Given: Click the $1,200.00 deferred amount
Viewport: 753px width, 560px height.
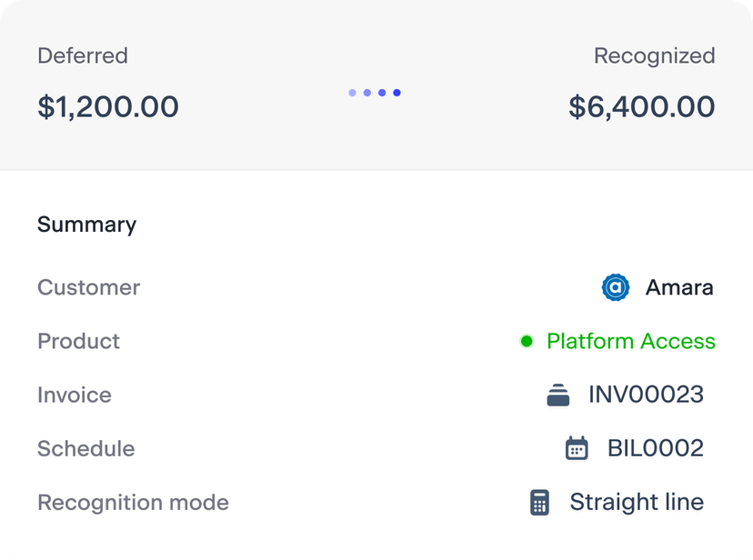Looking at the screenshot, I should 108,106.
